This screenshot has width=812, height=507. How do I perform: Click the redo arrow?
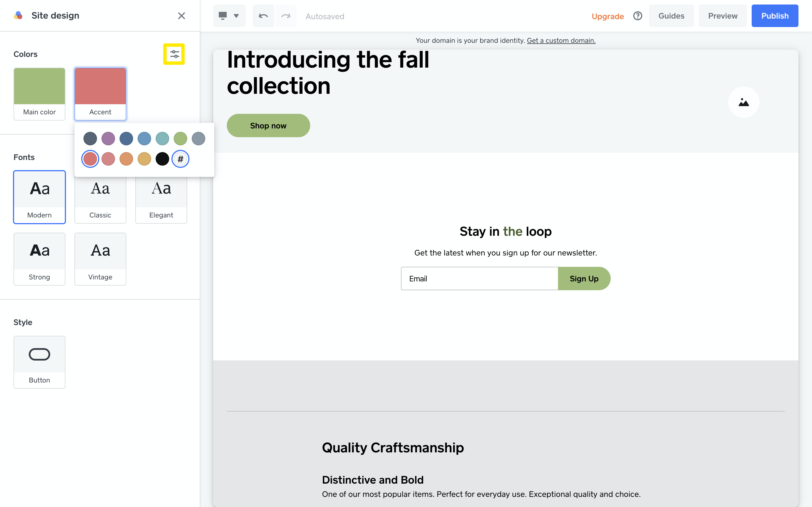[x=286, y=16]
